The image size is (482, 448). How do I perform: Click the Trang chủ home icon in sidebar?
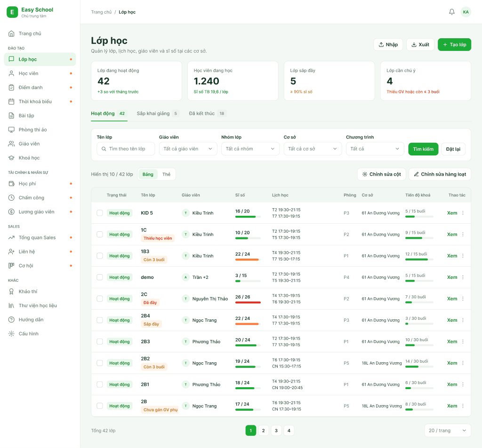pyautogui.click(x=11, y=33)
